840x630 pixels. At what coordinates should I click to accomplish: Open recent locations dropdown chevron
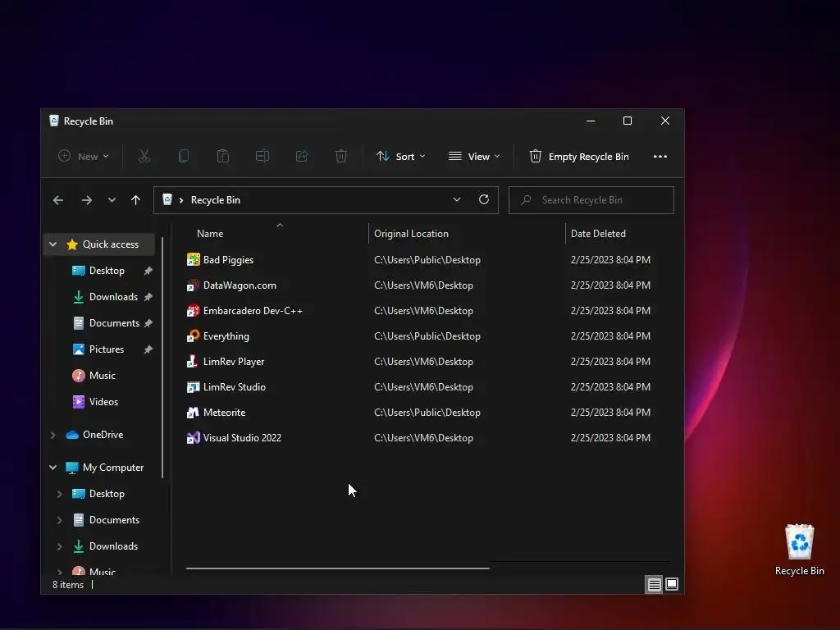pyautogui.click(x=112, y=200)
